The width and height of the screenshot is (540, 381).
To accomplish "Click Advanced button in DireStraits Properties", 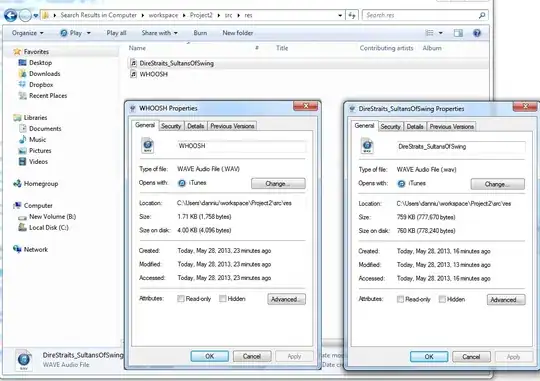I will pyautogui.click(x=506, y=300).
